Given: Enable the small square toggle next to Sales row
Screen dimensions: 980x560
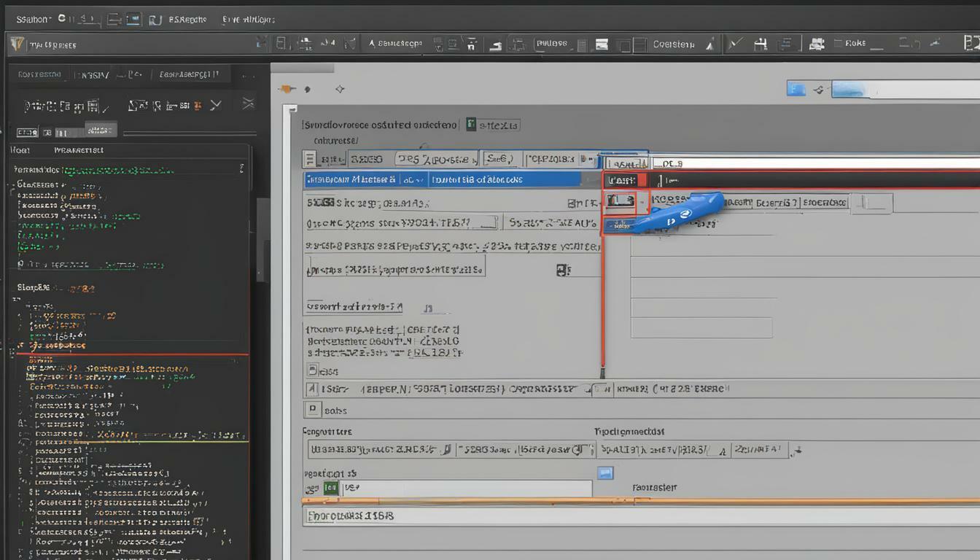Looking at the screenshot, I should click(314, 410).
